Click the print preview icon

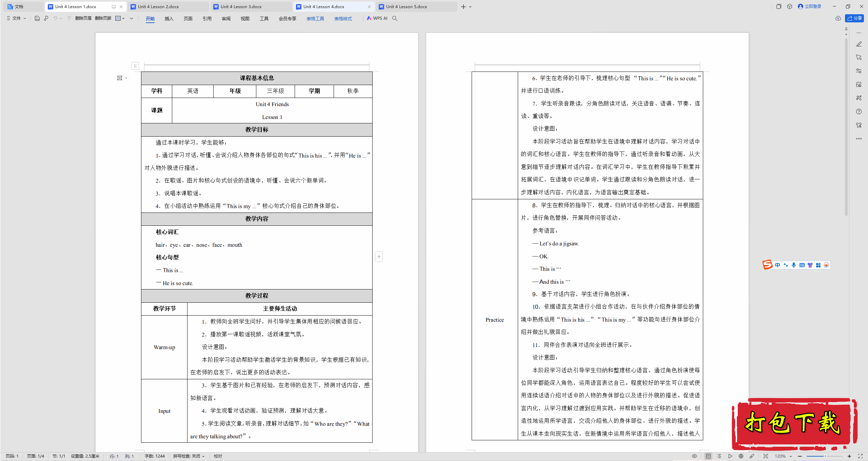(x=46, y=18)
